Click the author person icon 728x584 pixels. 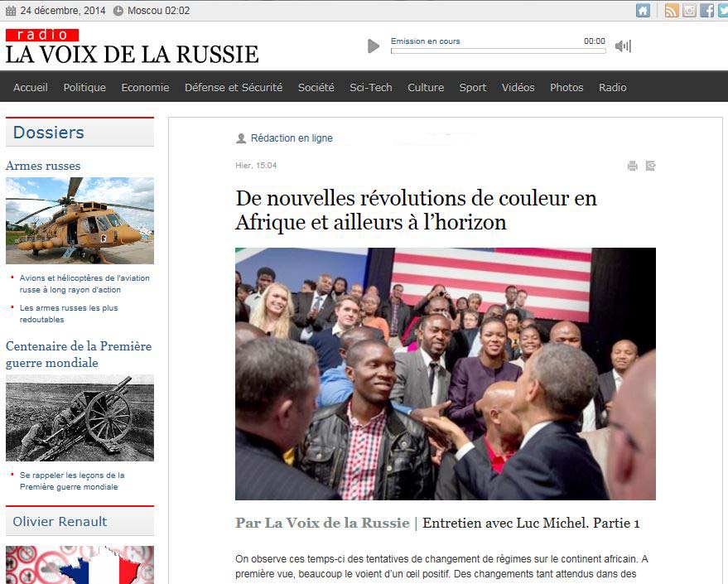(241, 138)
